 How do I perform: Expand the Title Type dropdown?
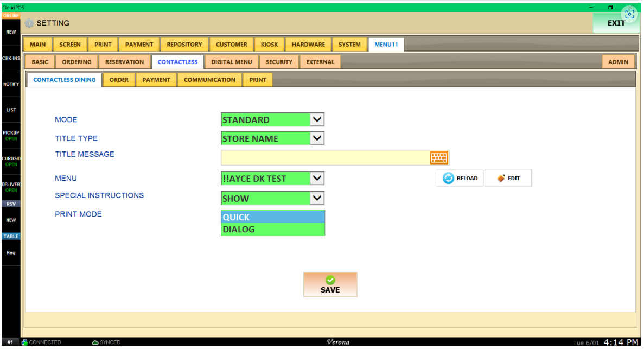coord(317,138)
